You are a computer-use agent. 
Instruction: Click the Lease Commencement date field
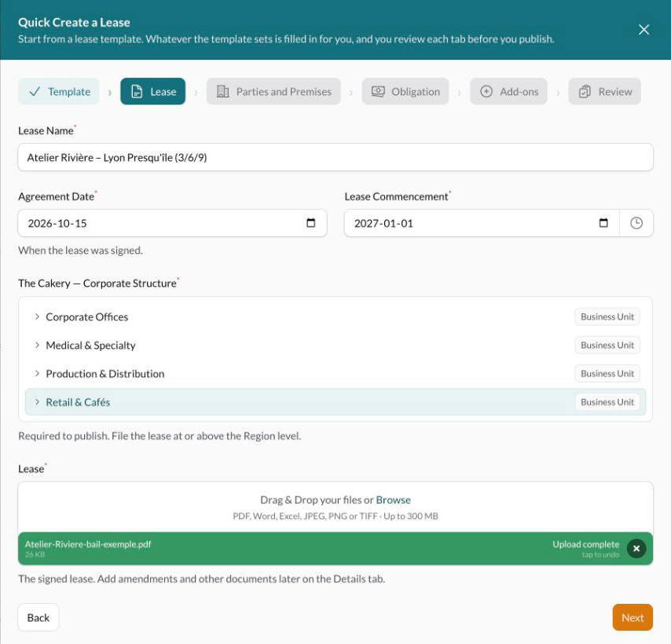click(482, 223)
